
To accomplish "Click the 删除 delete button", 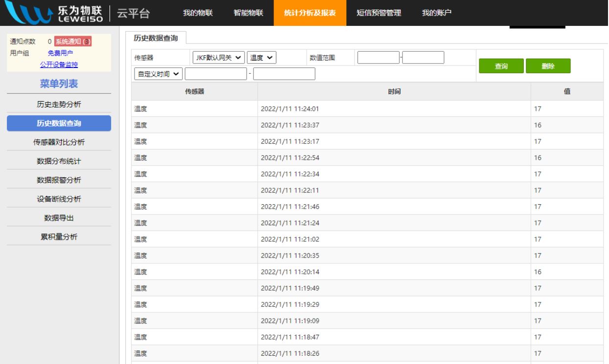I will [x=548, y=64].
